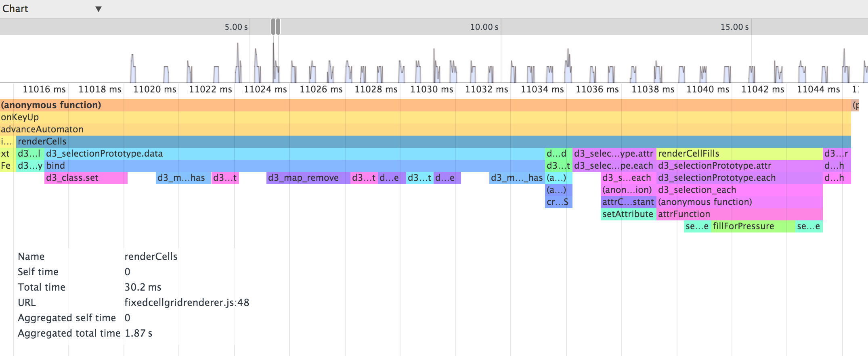The width and height of the screenshot is (868, 356).
Task: Select the d3...r bar at far right
Action: [837, 153]
